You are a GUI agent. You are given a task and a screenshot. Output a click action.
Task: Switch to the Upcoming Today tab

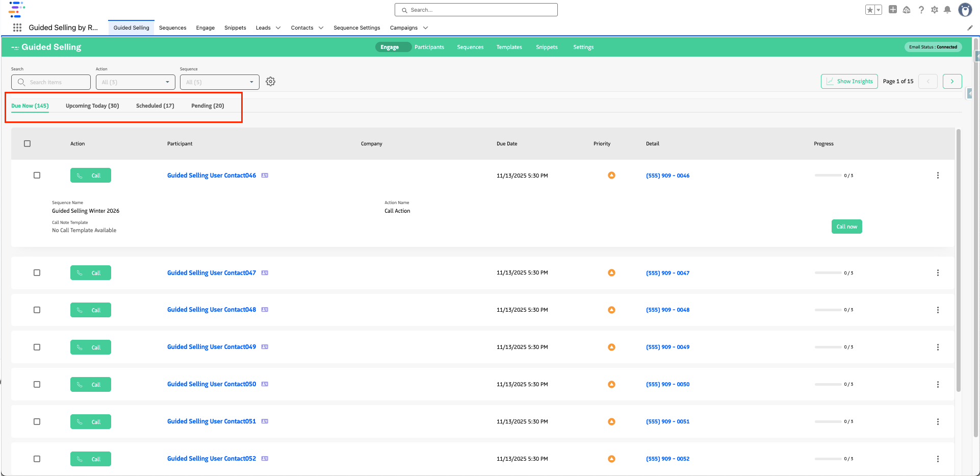click(92, 106)
